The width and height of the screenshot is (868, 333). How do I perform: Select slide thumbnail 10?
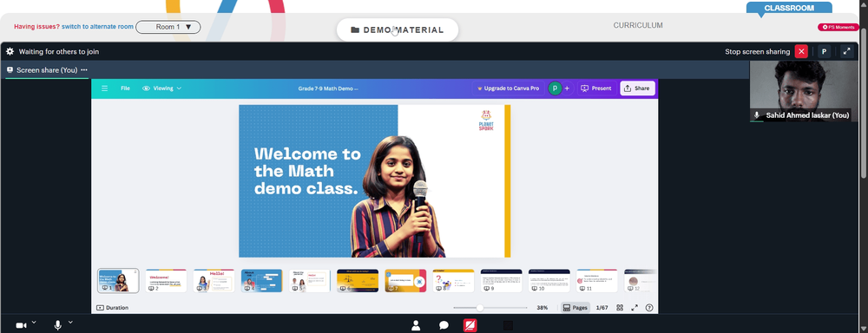[x=549, y=280]
